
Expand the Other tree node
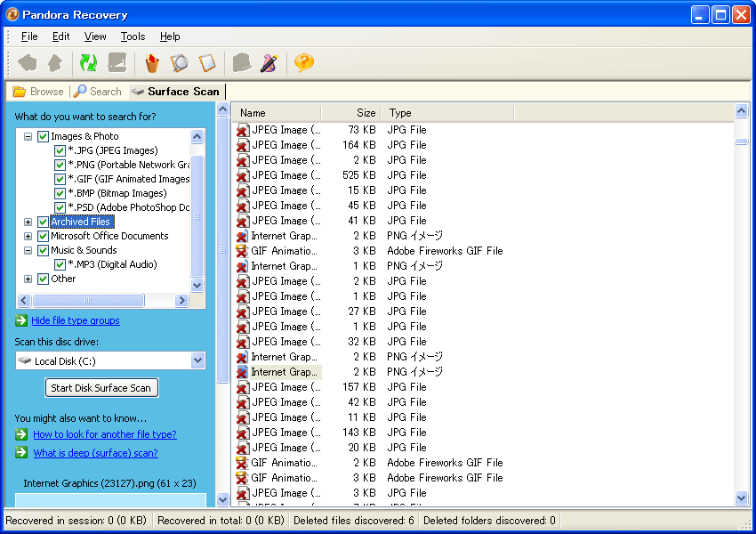pyautogui.click(x=28, y=279)
